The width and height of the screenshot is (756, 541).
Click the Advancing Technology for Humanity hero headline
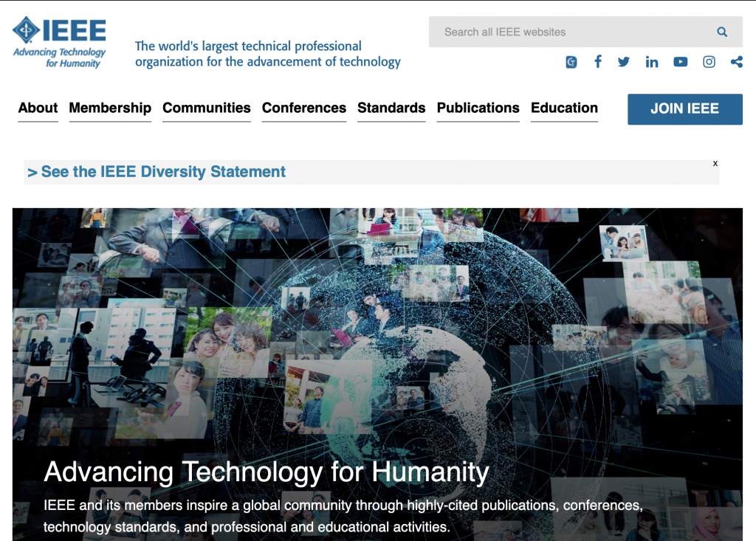tap(266, 472)
